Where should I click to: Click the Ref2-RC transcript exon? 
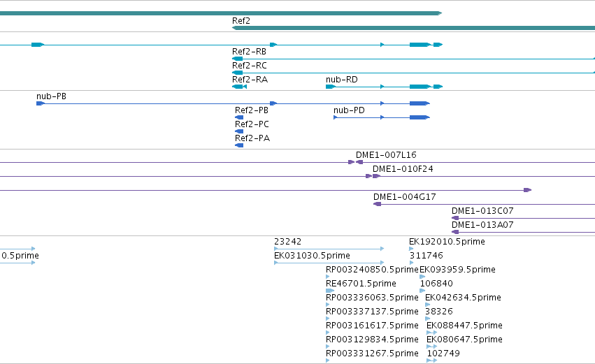coord(238,73)
